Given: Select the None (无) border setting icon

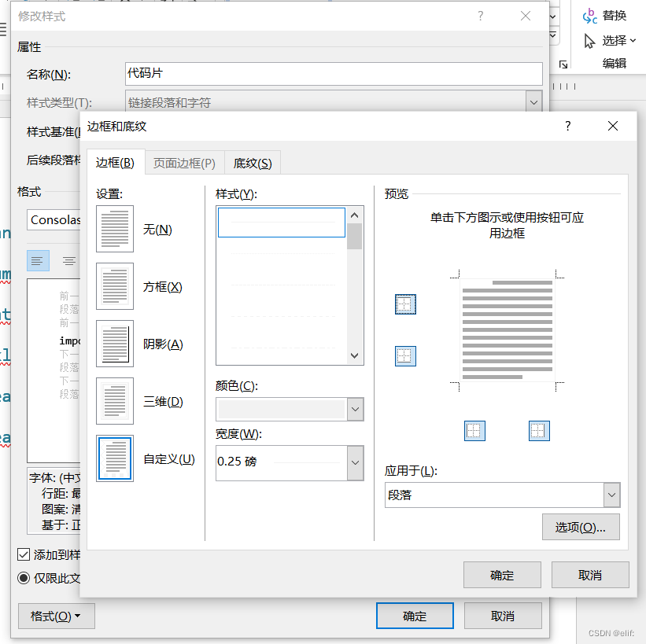Looking at the screenshot, I should click(x=115, y=229).
